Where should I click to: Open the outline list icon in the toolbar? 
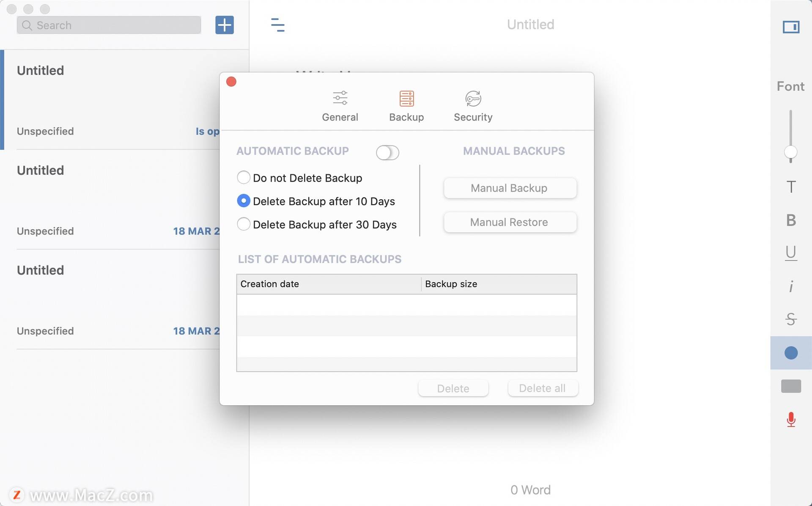[277, 25]
